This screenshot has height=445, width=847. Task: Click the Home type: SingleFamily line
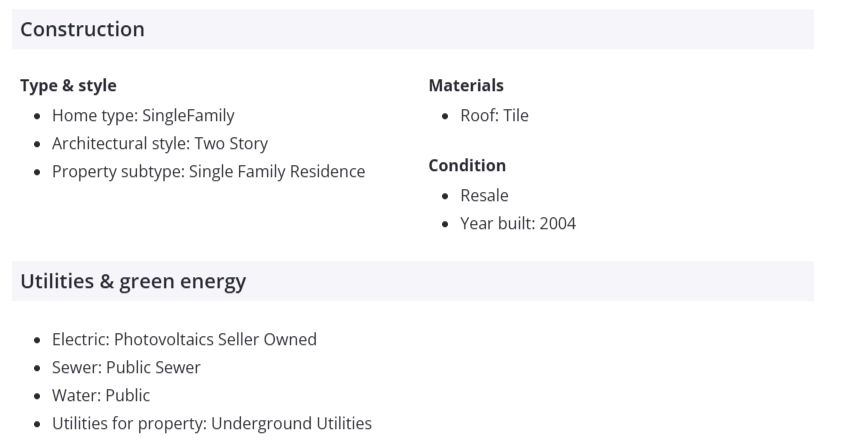(143, 115)
